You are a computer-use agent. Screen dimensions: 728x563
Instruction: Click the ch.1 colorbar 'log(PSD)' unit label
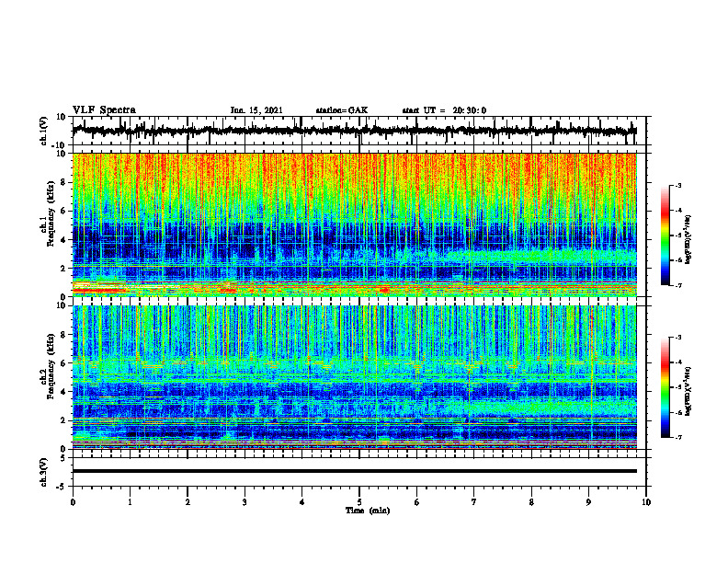click(688, 240)
